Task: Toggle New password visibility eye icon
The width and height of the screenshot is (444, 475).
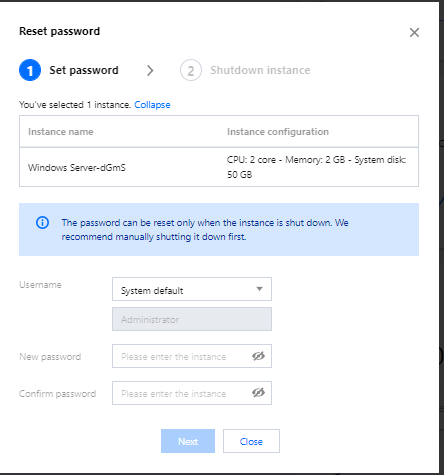Action: 258,356
